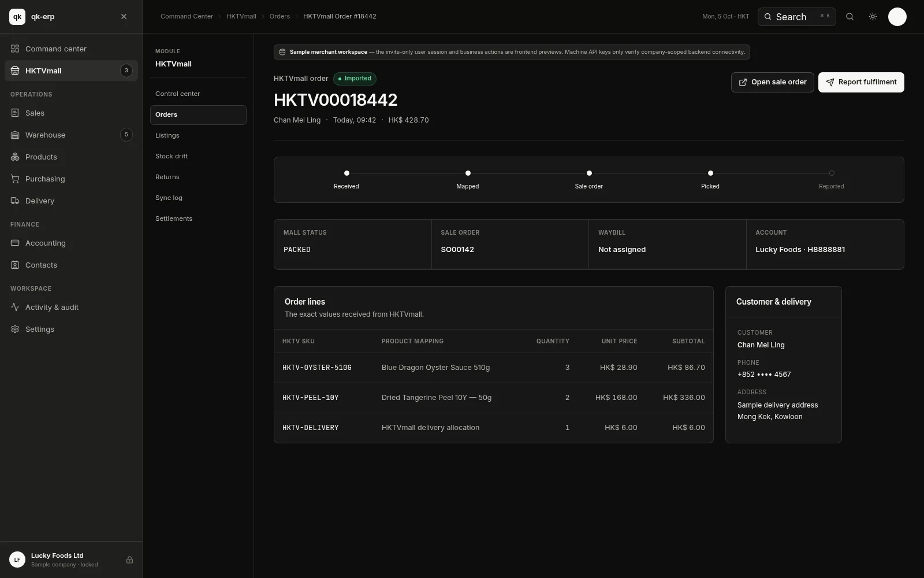This screenshot has height=578, width=924.
Task: Click the Accounting card icon
Action: (x=15, y=243)
